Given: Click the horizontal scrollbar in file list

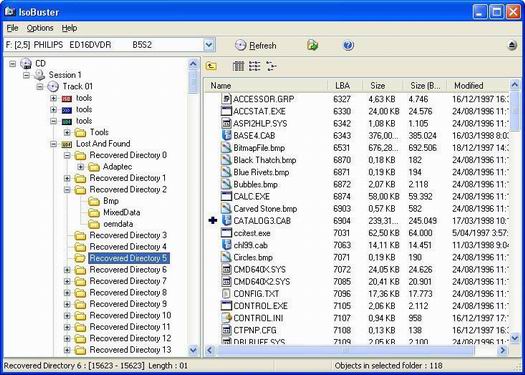Looking at the screenshot, I should tap(356, 350).
